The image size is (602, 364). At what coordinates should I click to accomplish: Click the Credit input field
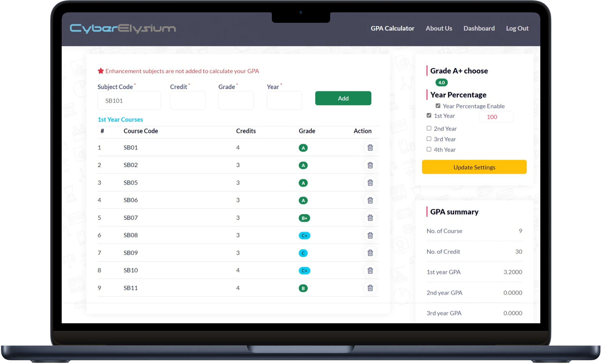(x=187, y=100)
